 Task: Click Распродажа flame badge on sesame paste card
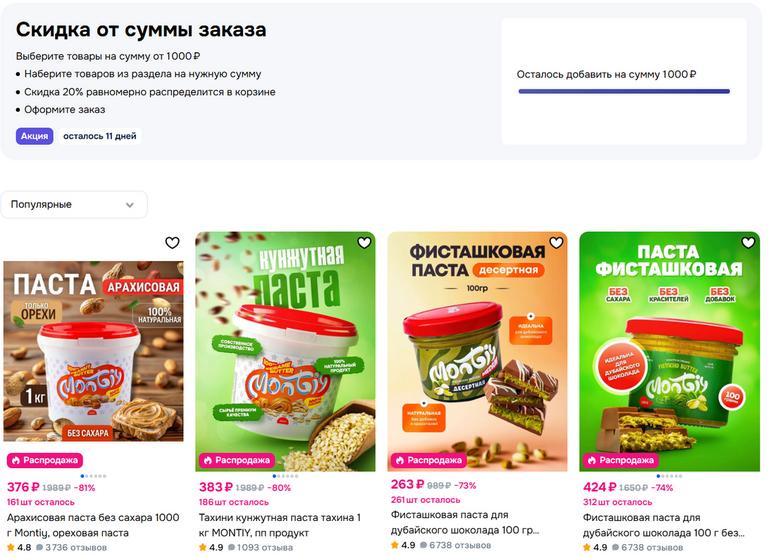click(x=237, y=460)
